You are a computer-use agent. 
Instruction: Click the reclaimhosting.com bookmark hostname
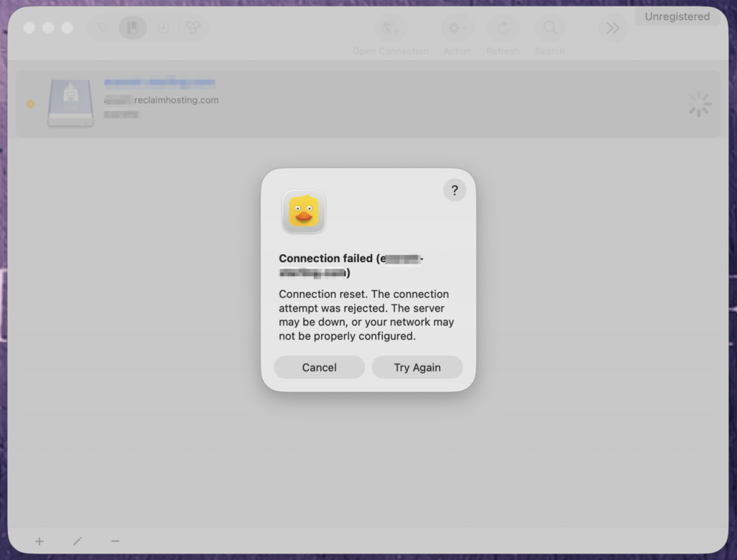pos(161,99)
